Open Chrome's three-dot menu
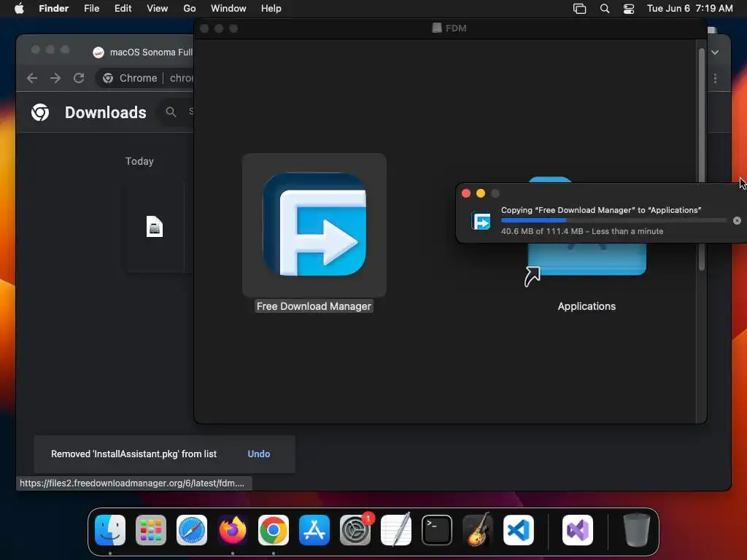 pos(715,78)
